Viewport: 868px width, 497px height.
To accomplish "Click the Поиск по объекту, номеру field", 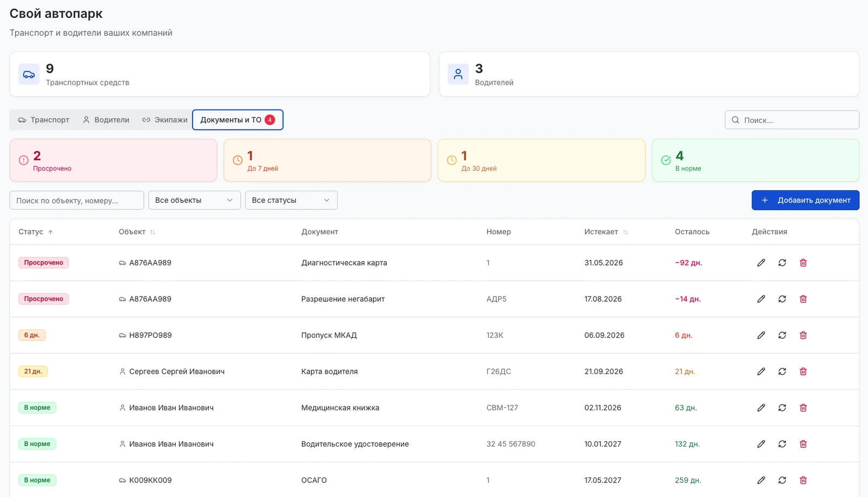I will (76, 200).
